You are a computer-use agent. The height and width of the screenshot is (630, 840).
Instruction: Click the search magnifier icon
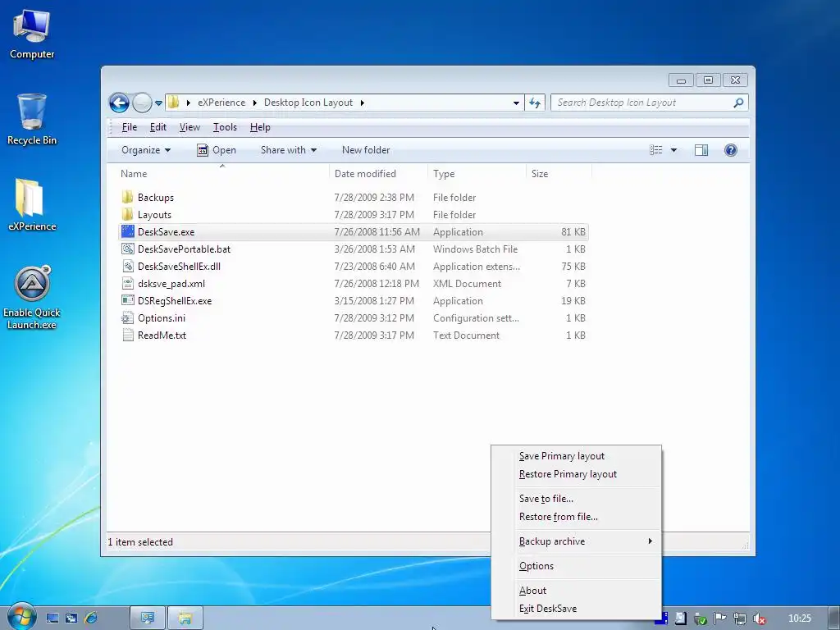(x=738, y=103)
